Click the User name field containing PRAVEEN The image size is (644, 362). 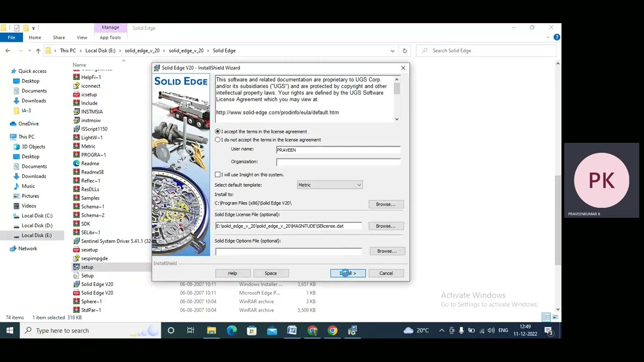338,150
